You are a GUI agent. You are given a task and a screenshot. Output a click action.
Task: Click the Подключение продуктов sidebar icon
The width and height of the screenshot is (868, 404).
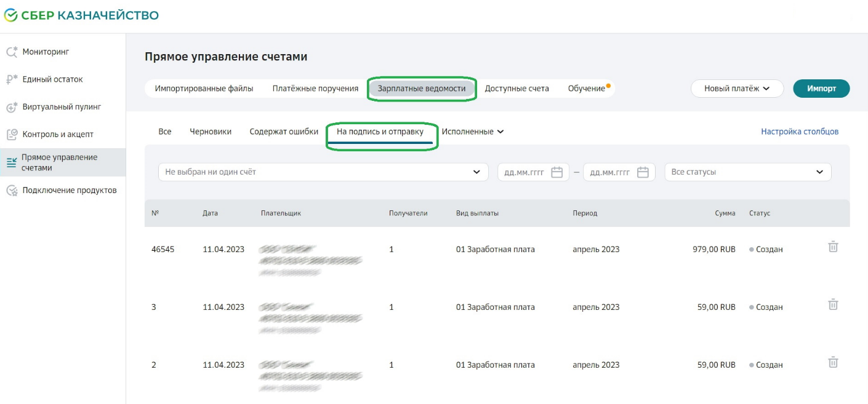[x=12, y=191]
